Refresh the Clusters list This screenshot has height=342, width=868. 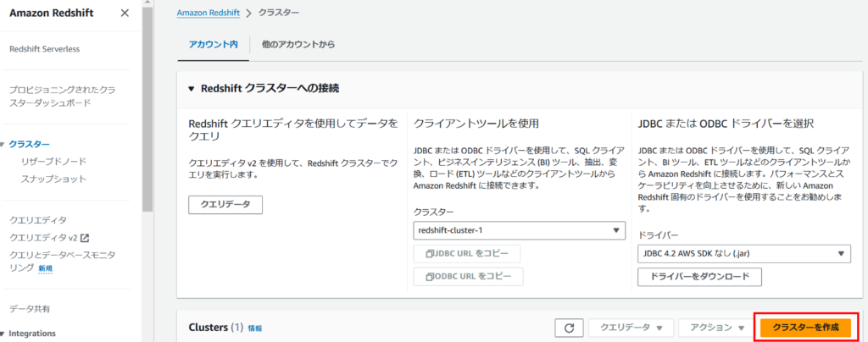pos(569,328)
